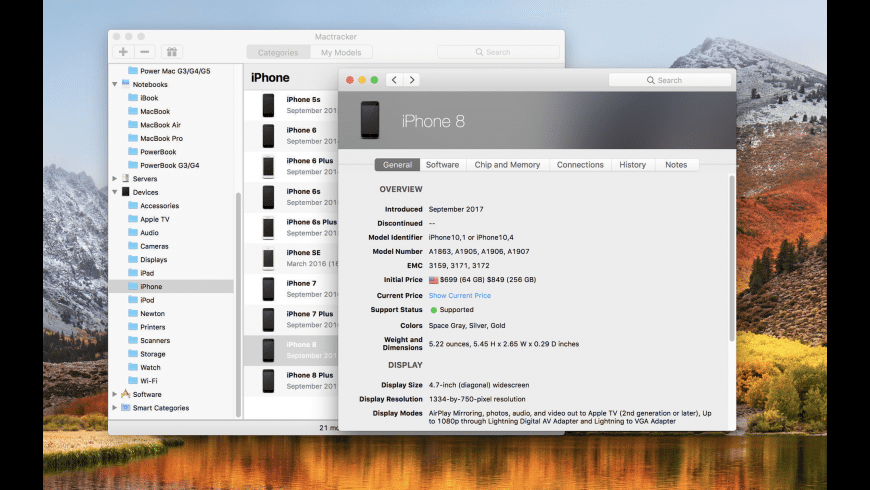Select the iPhone 8 Plus device icon

point(269,381)
